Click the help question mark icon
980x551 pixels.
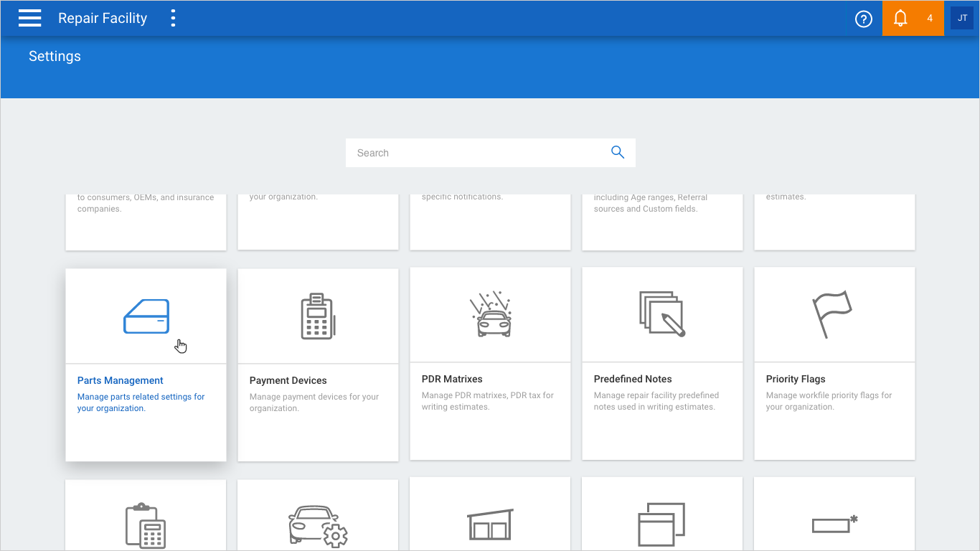click(x=864, y=19)
